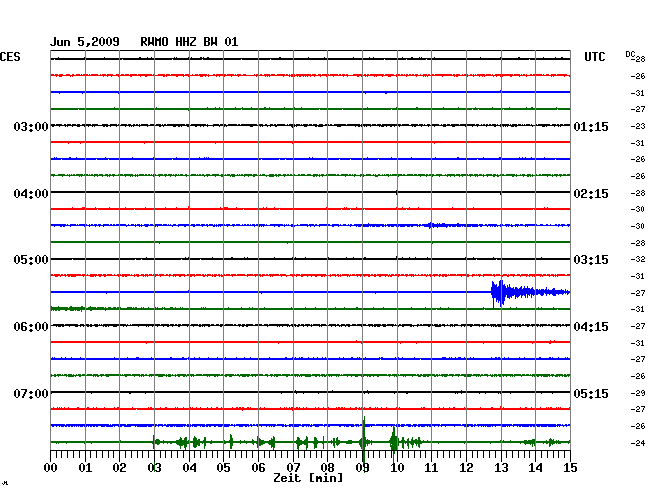Click the "13" minute tick label

[501, 468]
